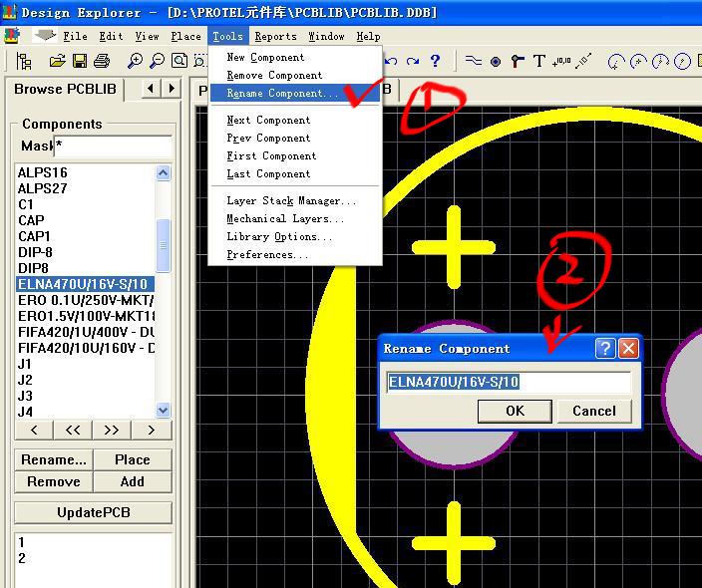Confirm the rename with the OK button
Screen dimensions: 702x588
click(x=515, y=411)
